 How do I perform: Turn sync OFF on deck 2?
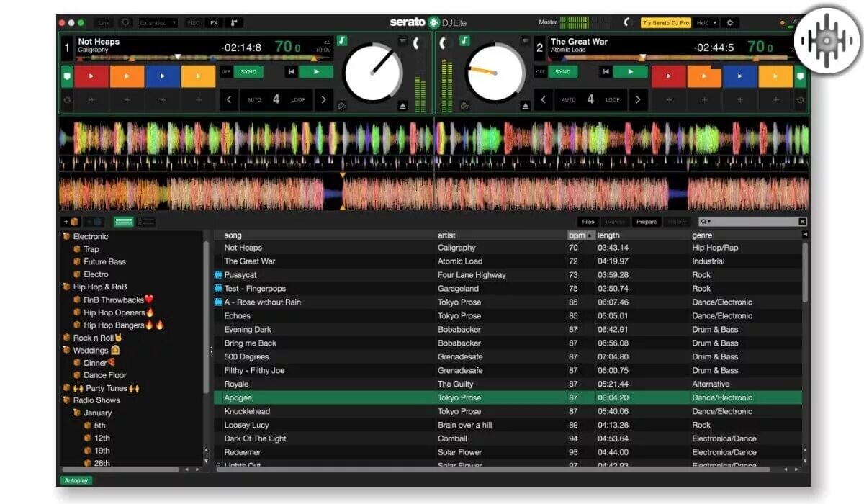(x=541, y=72)
